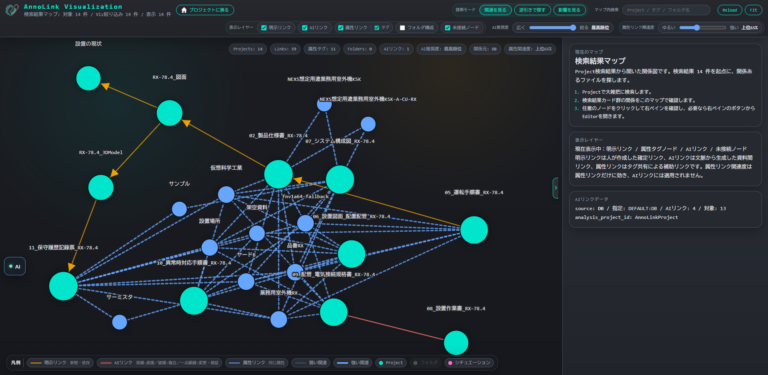
Task: Click the Reload button
Action: (730, 10)
